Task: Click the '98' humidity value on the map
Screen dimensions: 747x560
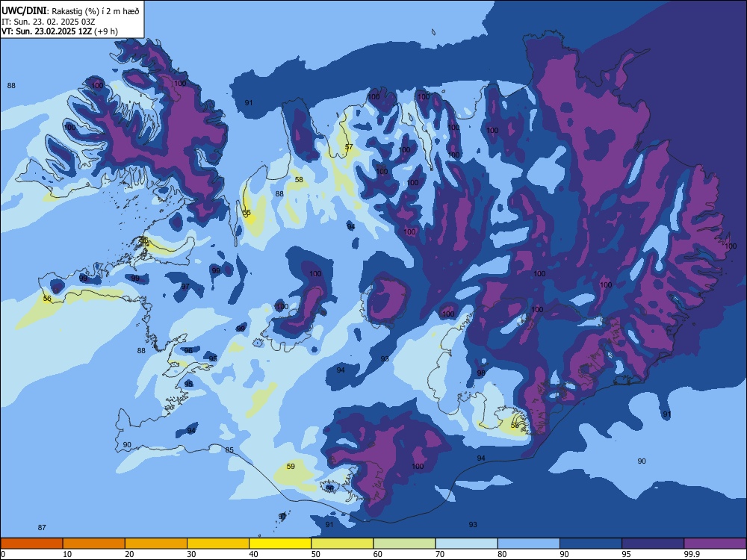Action: point(481,373)
